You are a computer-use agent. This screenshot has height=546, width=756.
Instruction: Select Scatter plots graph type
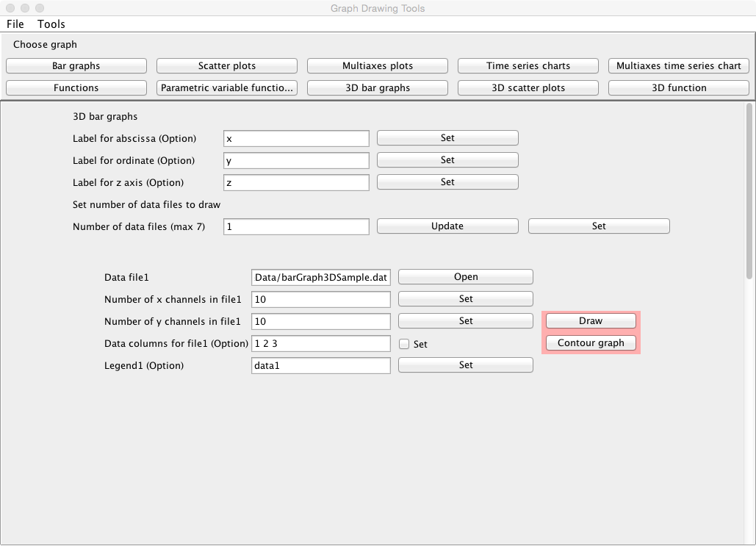tap(227, 65)
